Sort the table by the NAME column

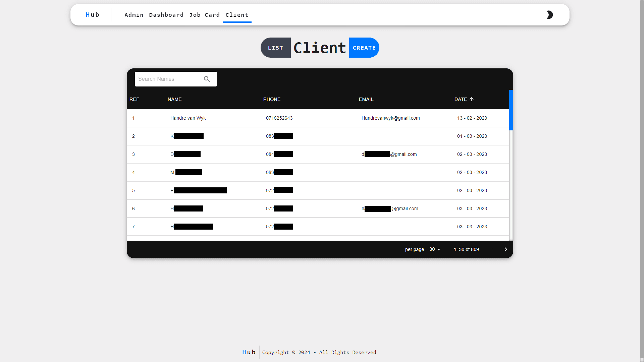click(x=174, y=99)
